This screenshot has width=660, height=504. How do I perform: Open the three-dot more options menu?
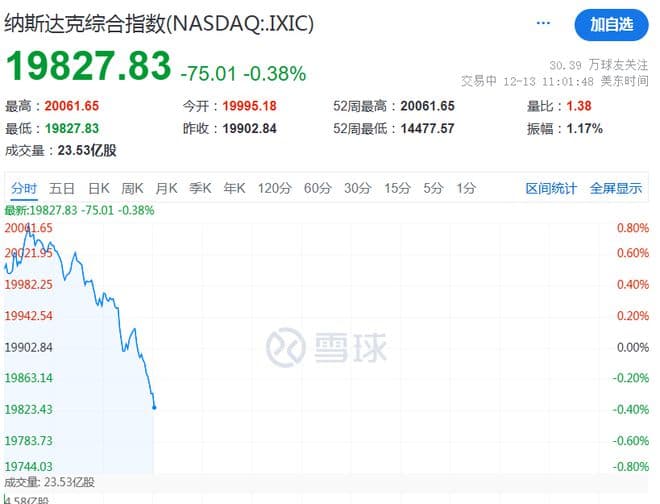pyautogui.click(x=543, y=21)
